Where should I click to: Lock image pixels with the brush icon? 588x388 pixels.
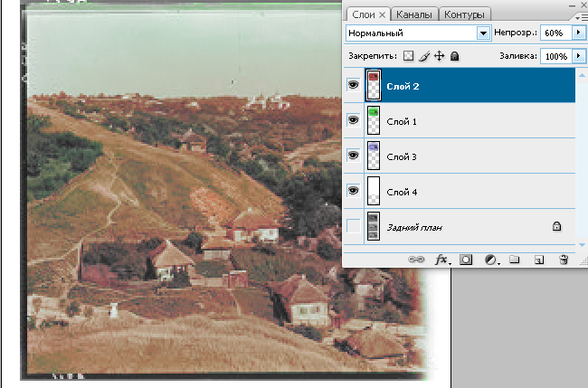point(422,56)
